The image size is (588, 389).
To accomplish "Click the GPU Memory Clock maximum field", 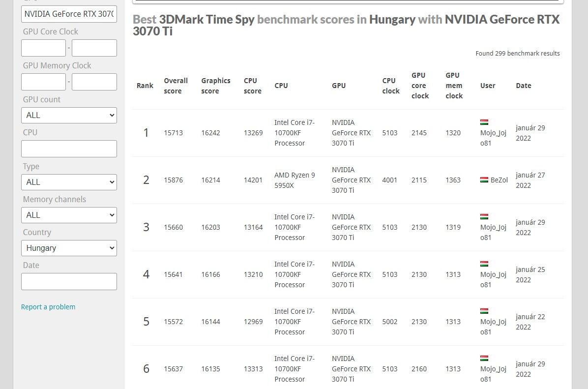I will 94,82.
